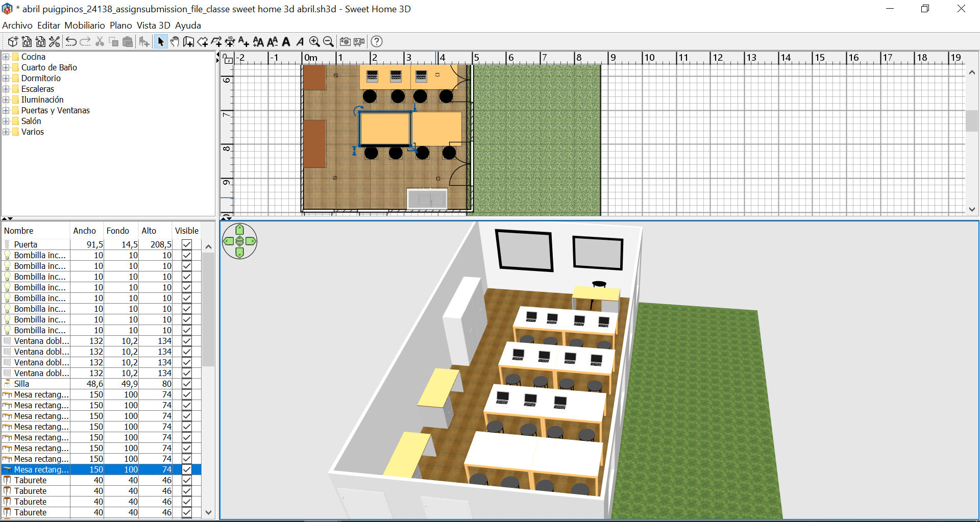Sort furniture list by Nombre column header
This screenshot has height=522, width=980.
click(x=19, y=231)
